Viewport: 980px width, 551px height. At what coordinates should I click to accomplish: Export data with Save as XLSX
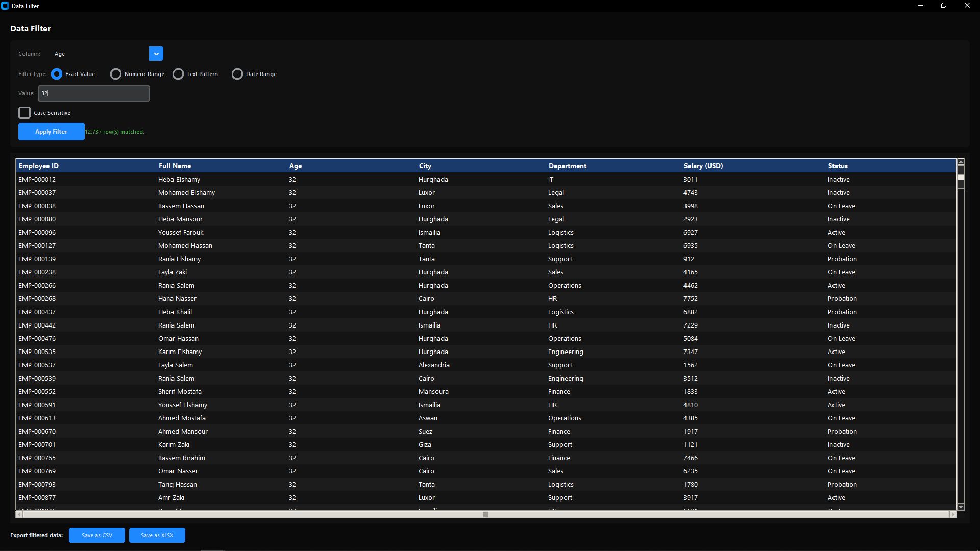pyautogui.click(x=157, y=535)
